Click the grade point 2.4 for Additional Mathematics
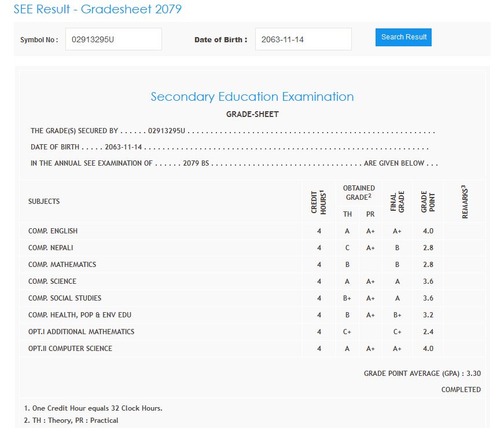 tap(428, 332)
